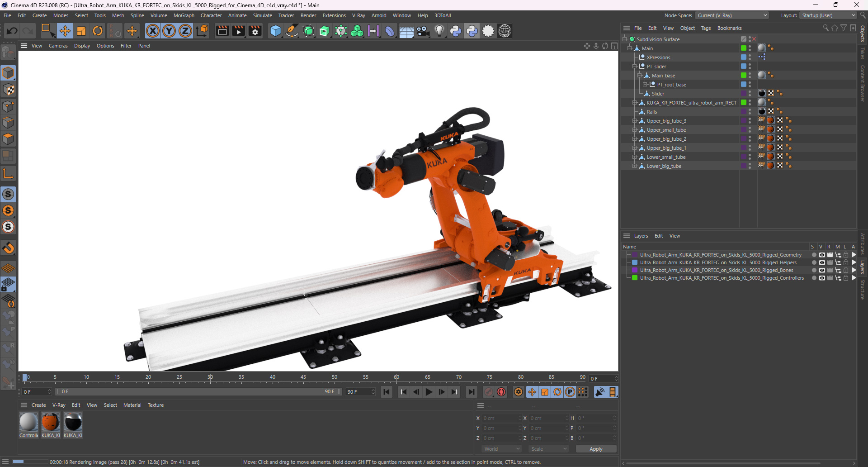Select the Texture mode checkered cube icon

[x=8, y=90]
